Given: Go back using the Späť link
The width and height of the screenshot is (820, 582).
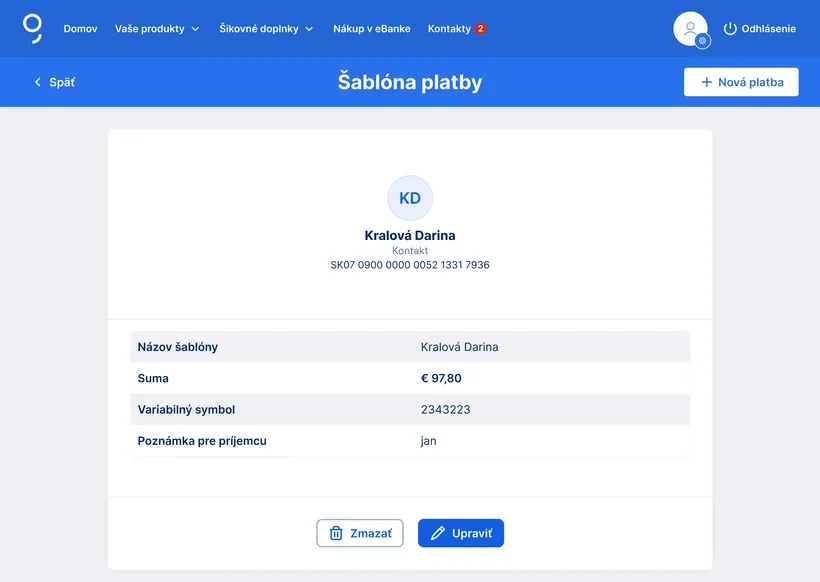Looking at the screenshot, I should click(x=62, y=82).
